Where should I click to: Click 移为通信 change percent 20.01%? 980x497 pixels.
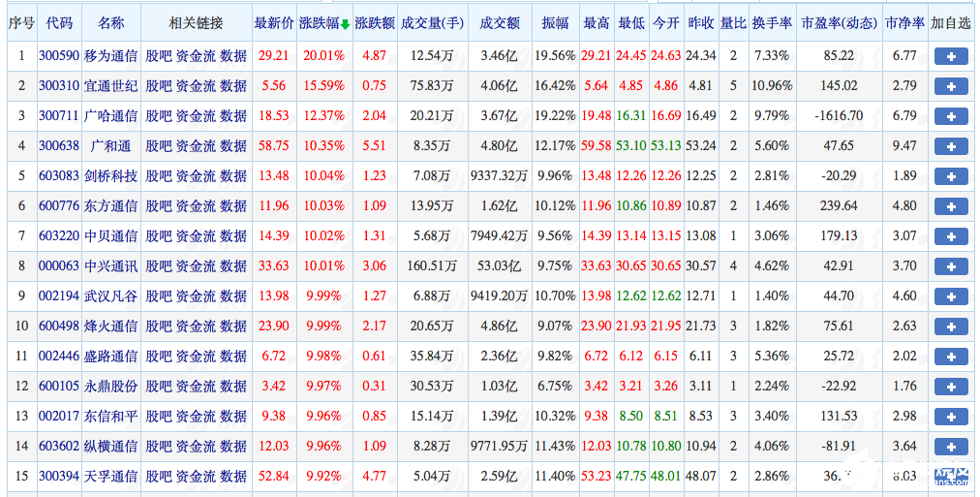[x=324, y=56]
